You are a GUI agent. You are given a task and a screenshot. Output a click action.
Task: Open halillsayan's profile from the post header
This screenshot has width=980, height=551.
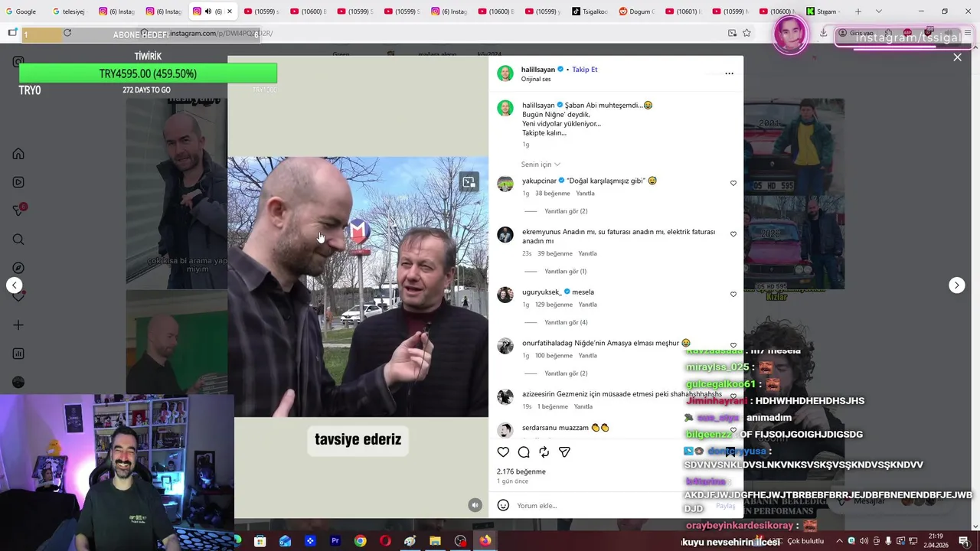pyautogui.click(x=538, y=70)
